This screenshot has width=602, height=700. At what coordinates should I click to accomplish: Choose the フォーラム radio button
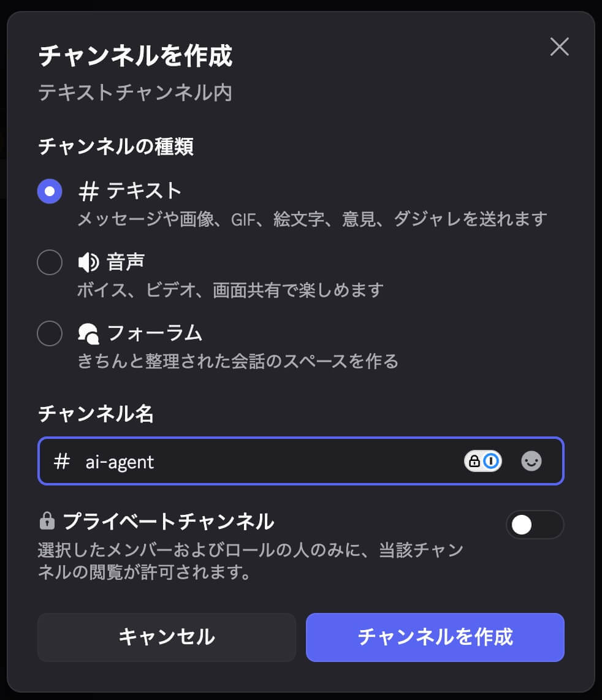(x=50, y=333)
